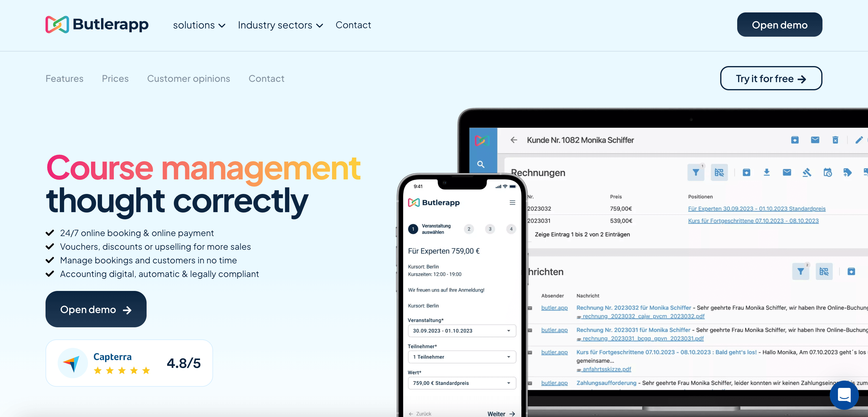Image resolution: width=868 pixels, height=417 pixels.
Task: Click the filter icon in Rechnungen toolbar
Action: pos(696,173)
